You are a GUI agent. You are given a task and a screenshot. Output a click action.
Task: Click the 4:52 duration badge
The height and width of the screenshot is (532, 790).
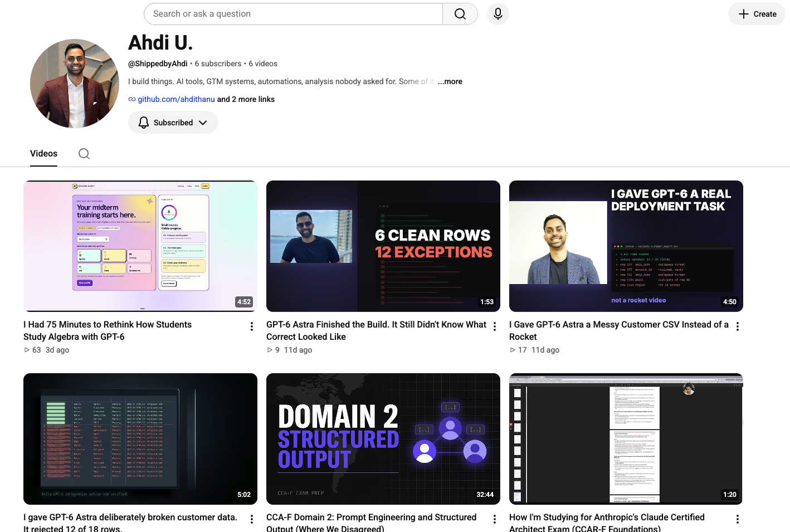[244, 302]
